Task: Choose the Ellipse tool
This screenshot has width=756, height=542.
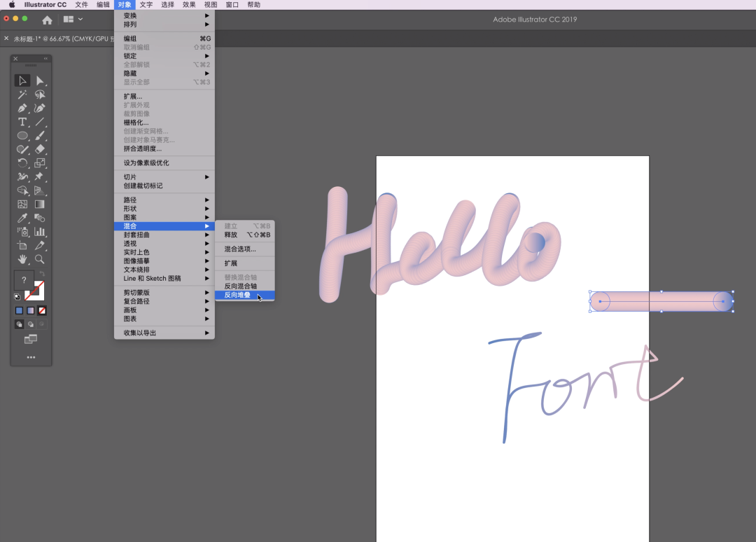Action: click(22, 135)
